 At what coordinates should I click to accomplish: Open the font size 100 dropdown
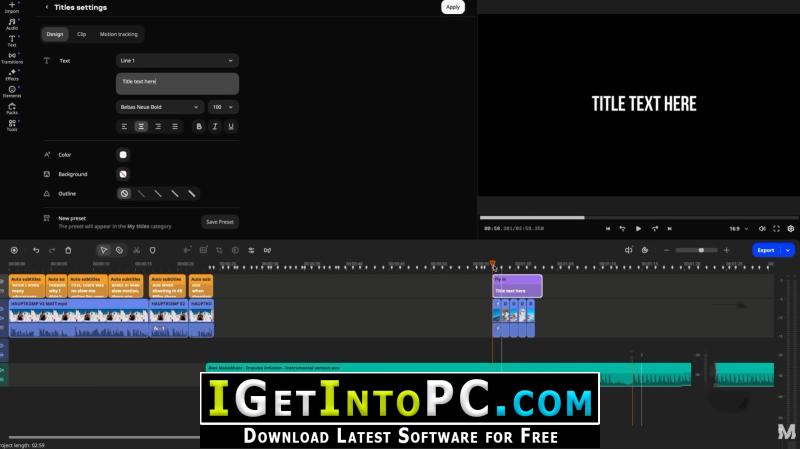coord(223,107)
